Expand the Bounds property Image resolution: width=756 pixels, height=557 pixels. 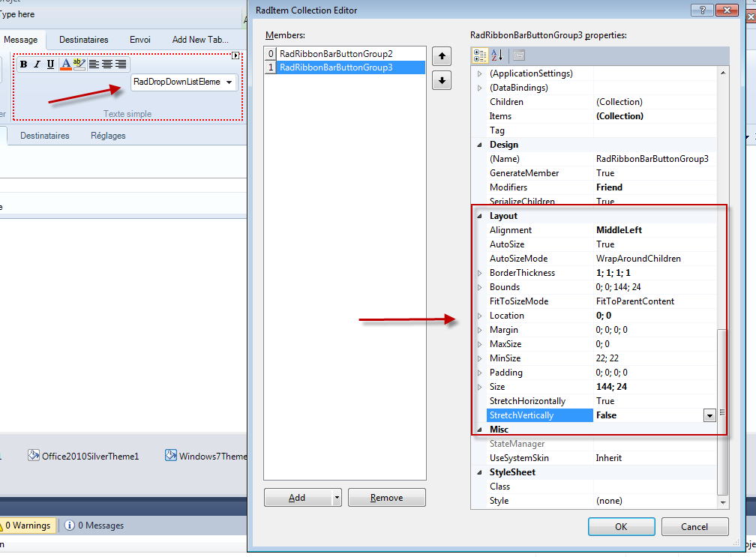tap(479, 287)
